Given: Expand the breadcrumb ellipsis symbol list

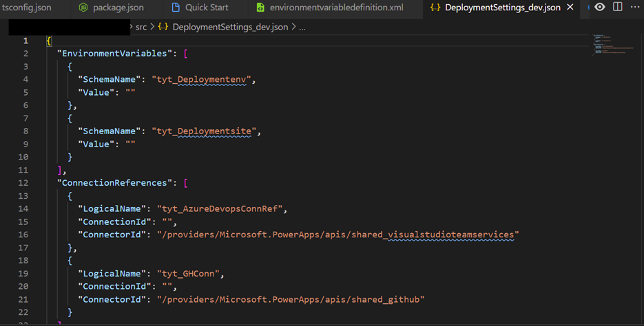Looking at the screenshot, I should [x=303, y=27].
